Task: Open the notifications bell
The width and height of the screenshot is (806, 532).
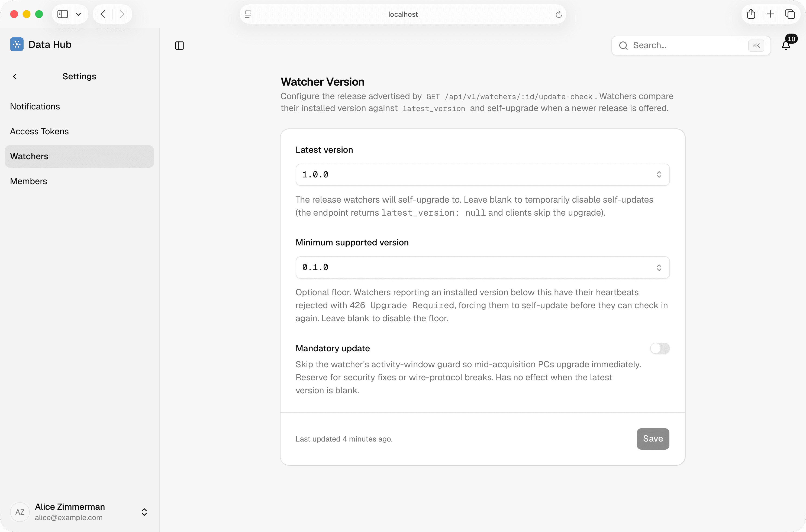Action: [786, 46]
